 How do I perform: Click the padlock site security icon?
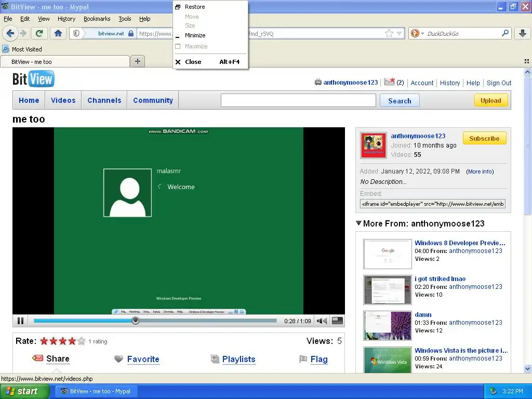click(x=130, y=33)
